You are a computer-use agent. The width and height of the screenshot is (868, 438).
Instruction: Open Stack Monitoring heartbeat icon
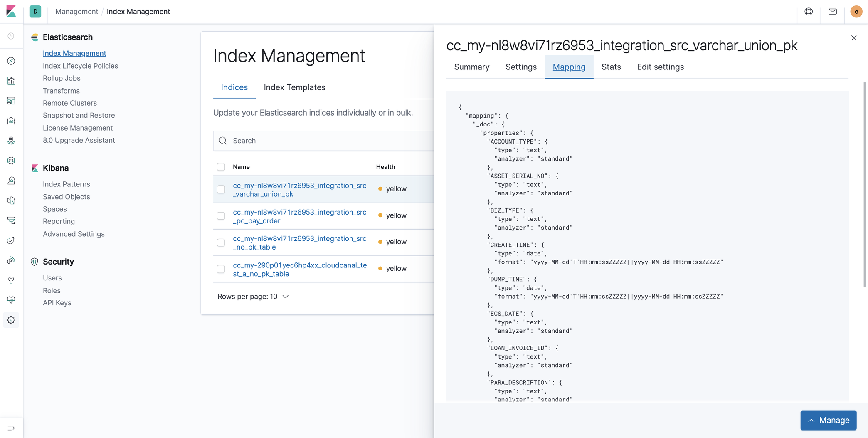[11, 300]
